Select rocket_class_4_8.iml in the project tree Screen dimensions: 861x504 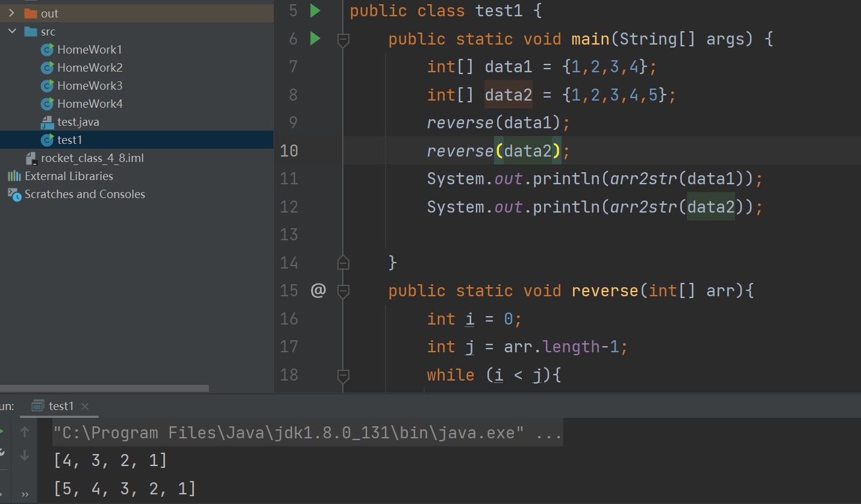92,158
